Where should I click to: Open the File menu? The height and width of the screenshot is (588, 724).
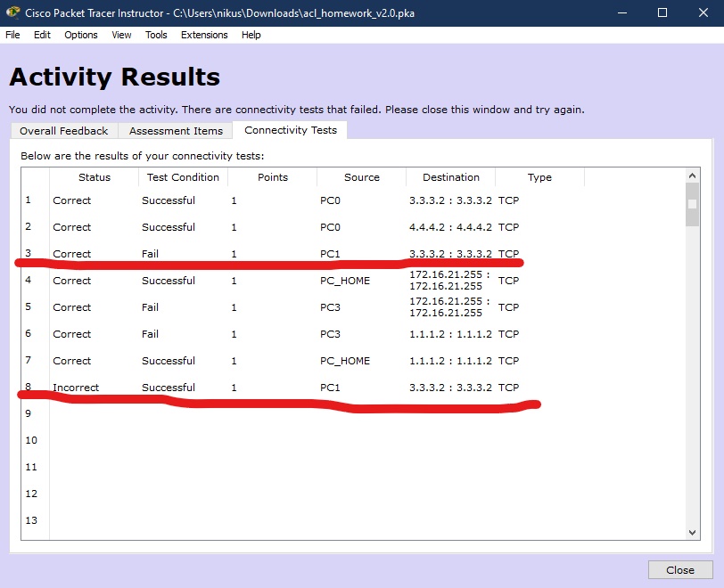tap(12, 35)
